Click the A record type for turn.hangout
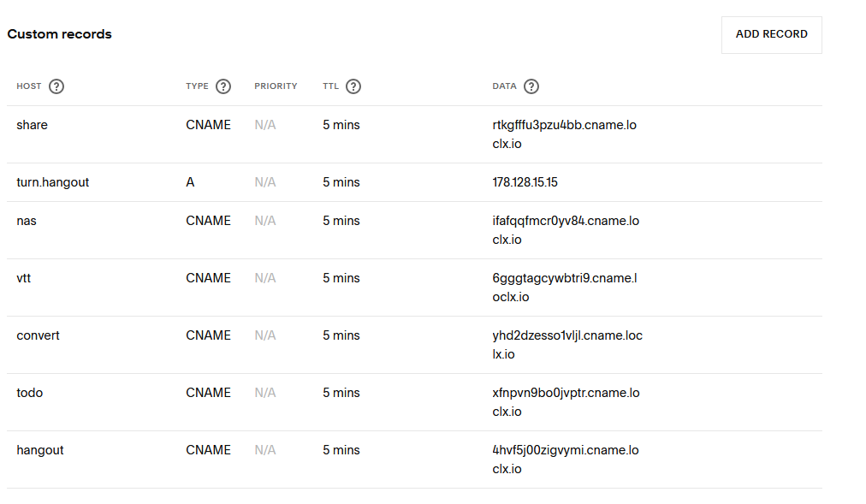The image size is (866, 504). pyautogui.click(x=190, y=182)
